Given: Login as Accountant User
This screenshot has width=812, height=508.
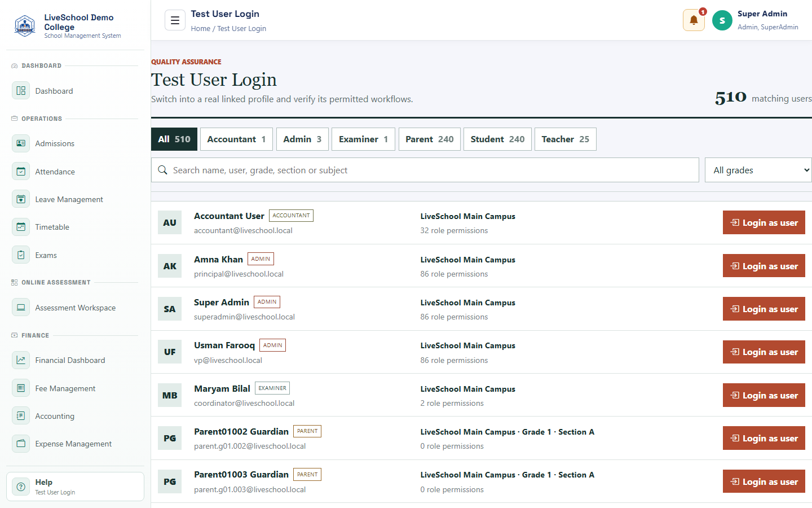Looking at the screenshot, I should click(764, 222).
